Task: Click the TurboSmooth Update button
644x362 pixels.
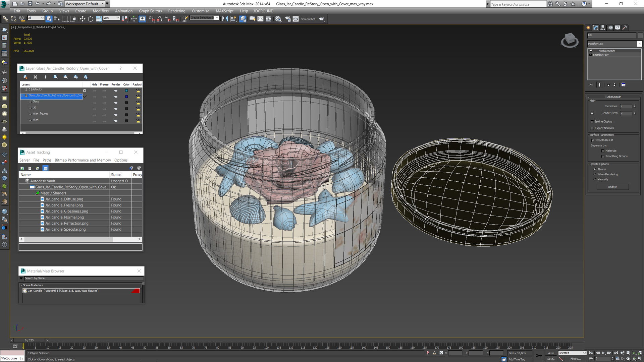Action: (612, 187)
